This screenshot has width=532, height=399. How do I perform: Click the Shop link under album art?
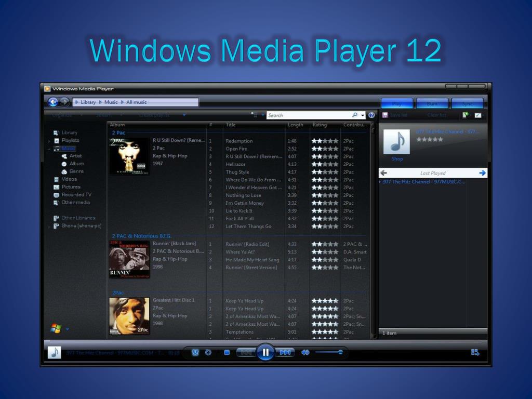pyautogui.click(x=397, y=159)
